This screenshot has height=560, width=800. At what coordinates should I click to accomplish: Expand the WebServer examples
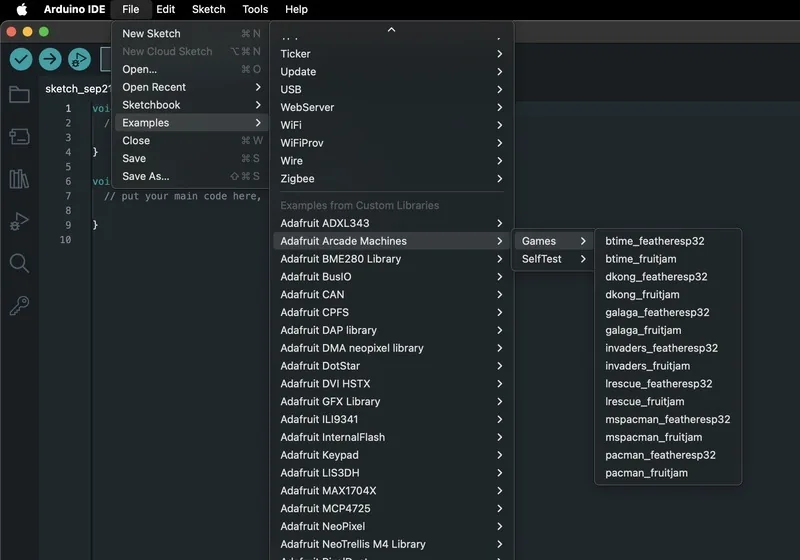point(391,108)
